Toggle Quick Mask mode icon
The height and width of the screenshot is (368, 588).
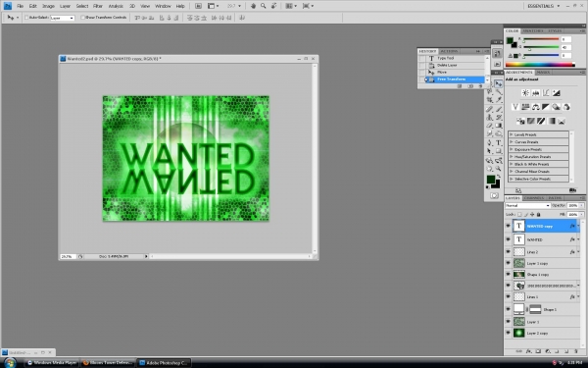pyautogui.click(x=494, y=195)
